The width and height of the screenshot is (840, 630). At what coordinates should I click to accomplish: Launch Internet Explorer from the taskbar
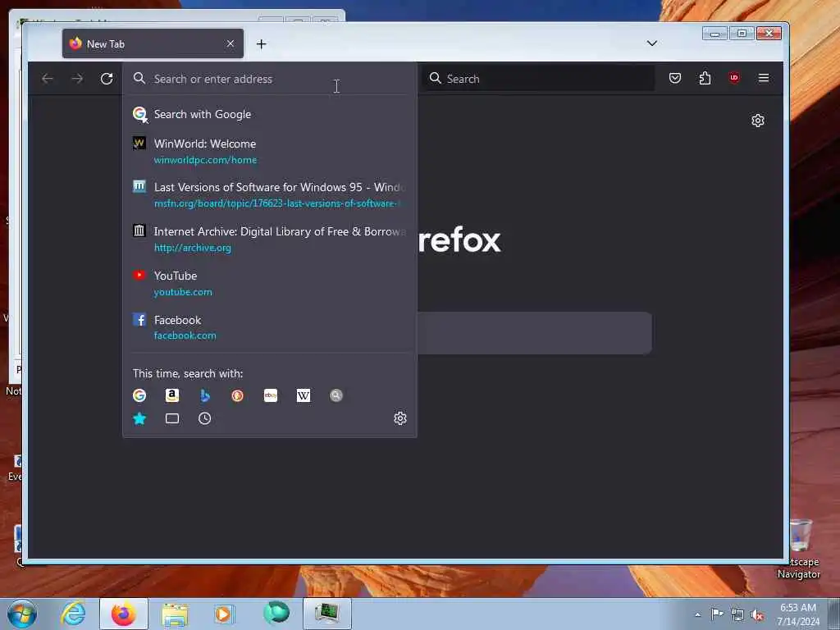point(73,614)
